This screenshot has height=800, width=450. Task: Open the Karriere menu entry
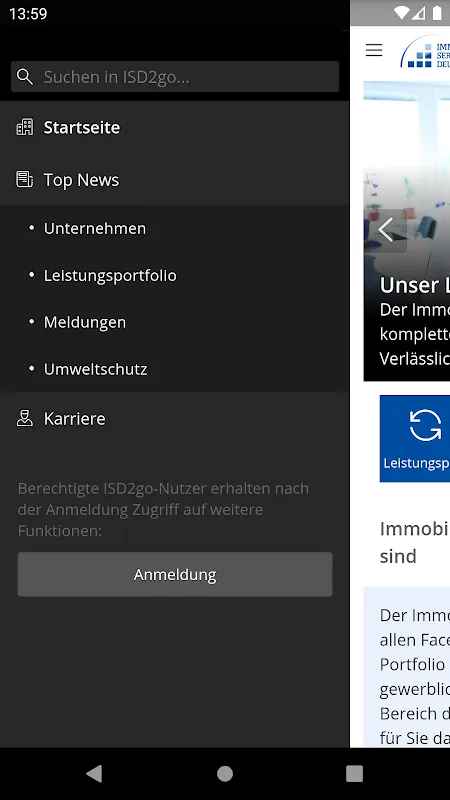[x=174, y=418]
